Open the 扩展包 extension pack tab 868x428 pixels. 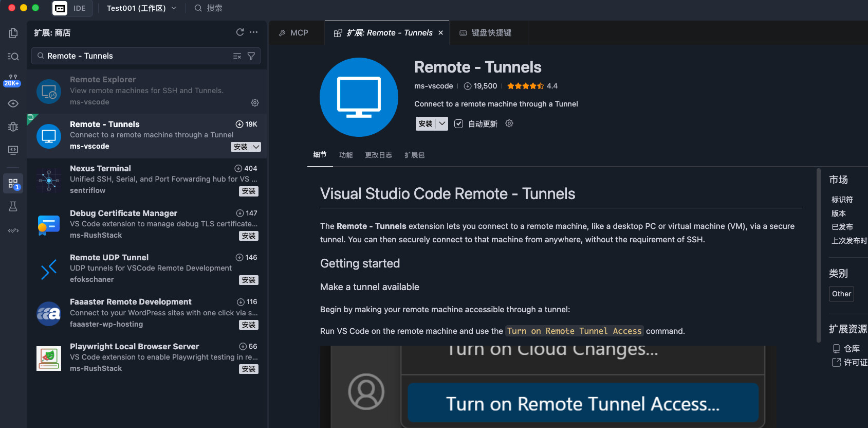click(414, 155)
